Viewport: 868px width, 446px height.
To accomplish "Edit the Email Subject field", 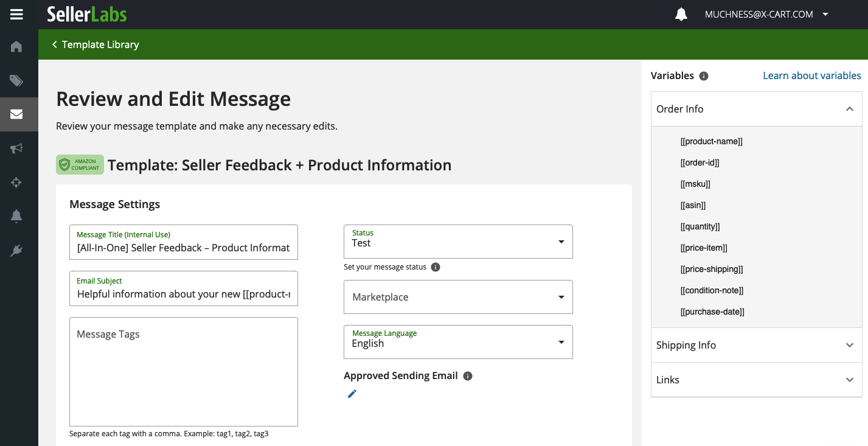I will click(184, 288).
